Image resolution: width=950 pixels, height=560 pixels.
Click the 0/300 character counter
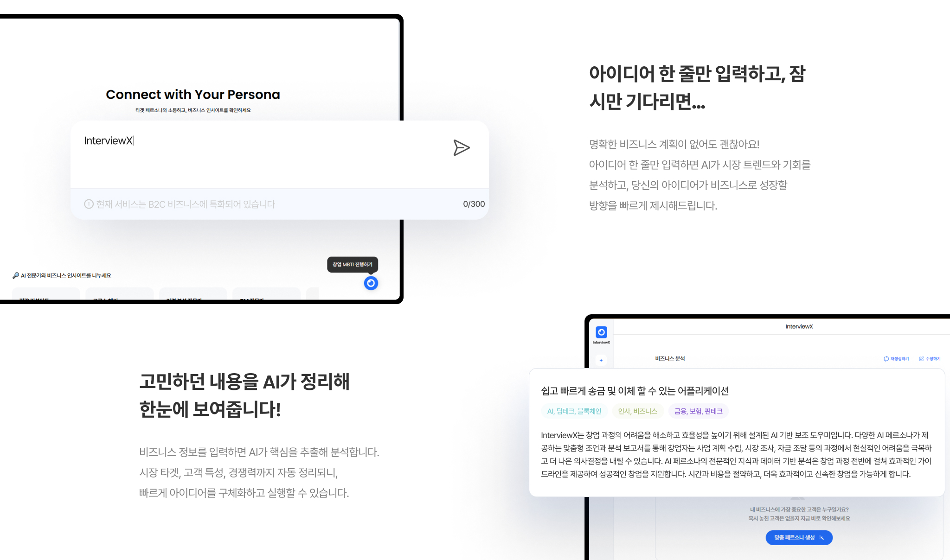click(474, 204)
